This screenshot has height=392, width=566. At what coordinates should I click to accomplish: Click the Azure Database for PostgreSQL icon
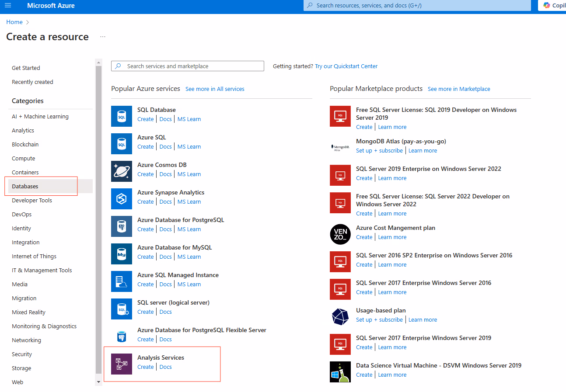tap(121, 226)
